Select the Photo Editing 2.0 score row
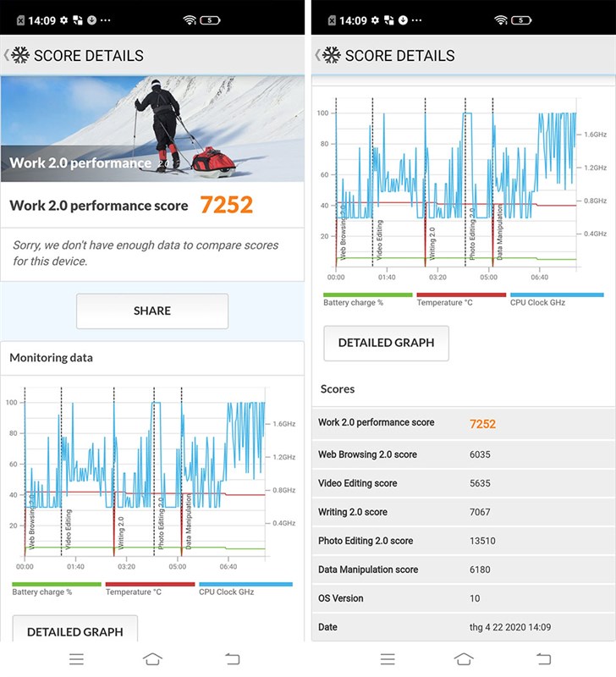The height and width of the screenshot is (677, 616). [x=464, y=541]
